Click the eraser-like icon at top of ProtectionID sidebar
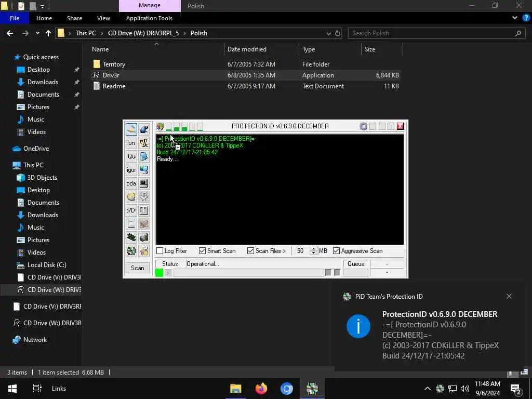This screenshot has height=399, width=532. coord(131,129)
